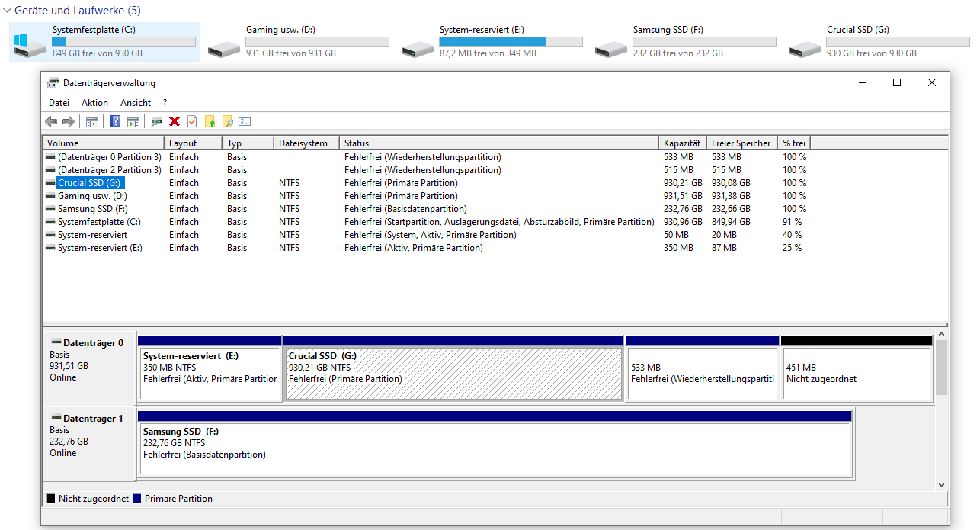Select Samsung SSD (F:) drive icon in Explorer

[611, 49]
